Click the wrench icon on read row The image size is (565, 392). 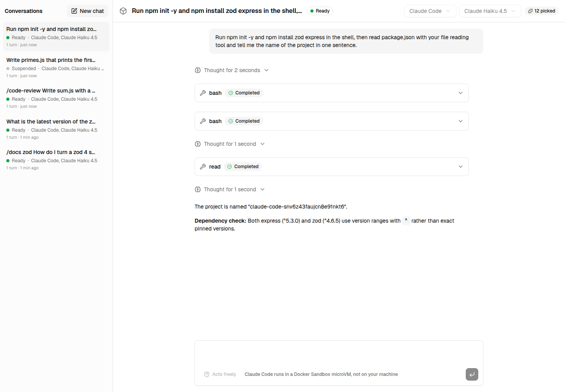tap(203, 167)
